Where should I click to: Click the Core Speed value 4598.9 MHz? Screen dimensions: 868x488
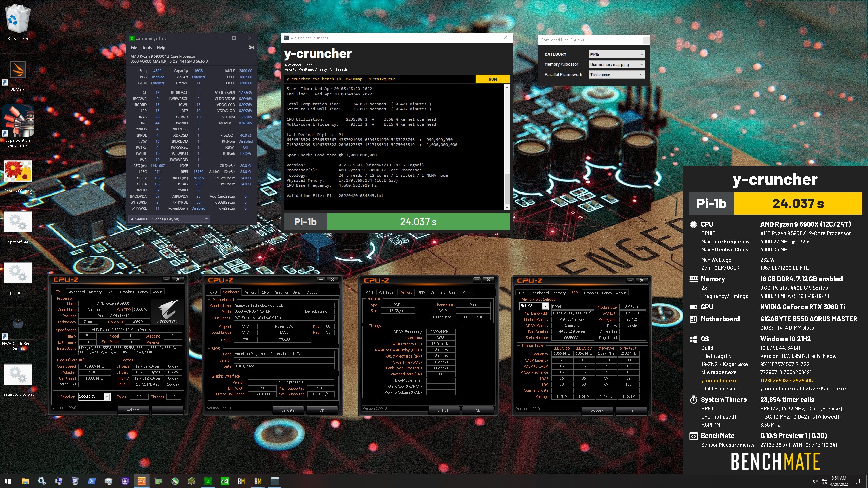tap(94, 366)
